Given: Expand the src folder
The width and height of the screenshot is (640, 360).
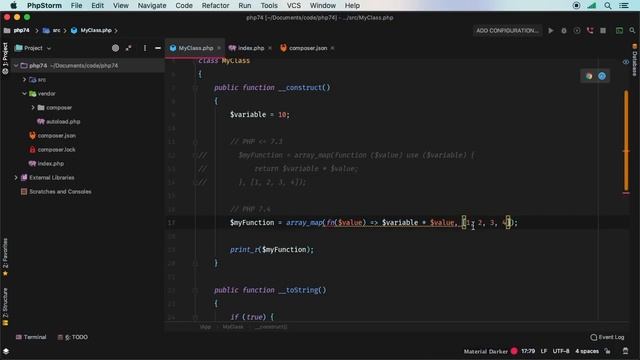Looking at the screenshot, I should point(24,80).
